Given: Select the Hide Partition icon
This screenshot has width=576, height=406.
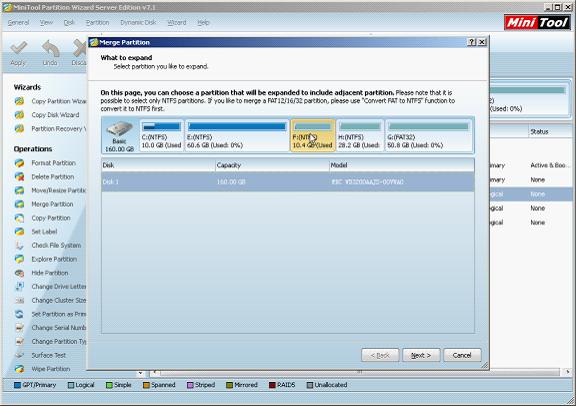Looking at the screenshot, I should coord(19,273).
